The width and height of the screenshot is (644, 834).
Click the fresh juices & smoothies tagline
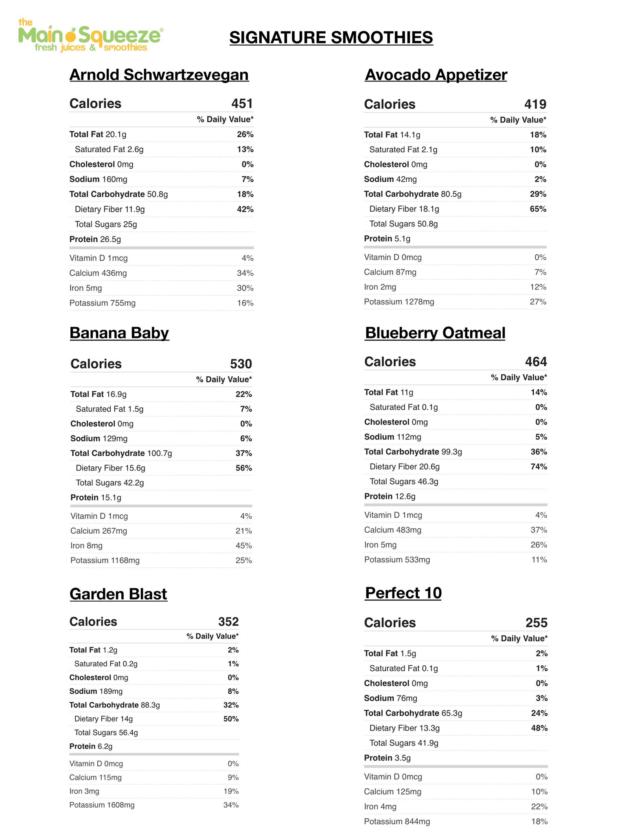pos(91,48)
